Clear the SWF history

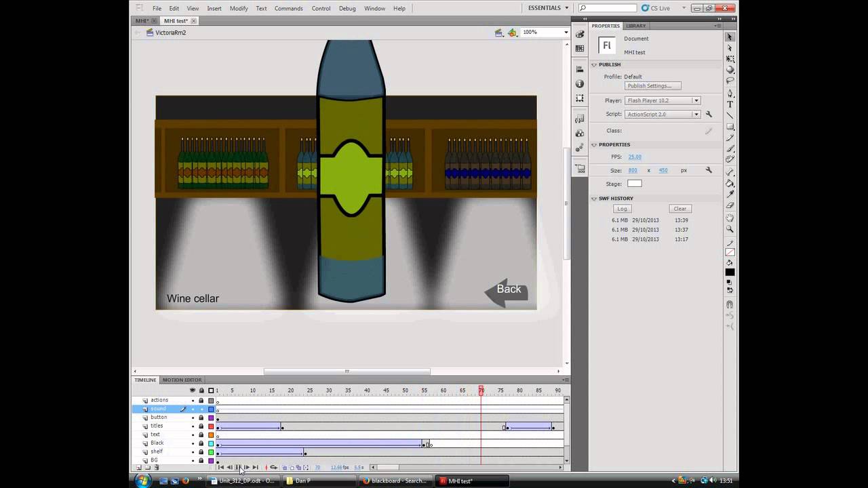(x=680, y=209)
